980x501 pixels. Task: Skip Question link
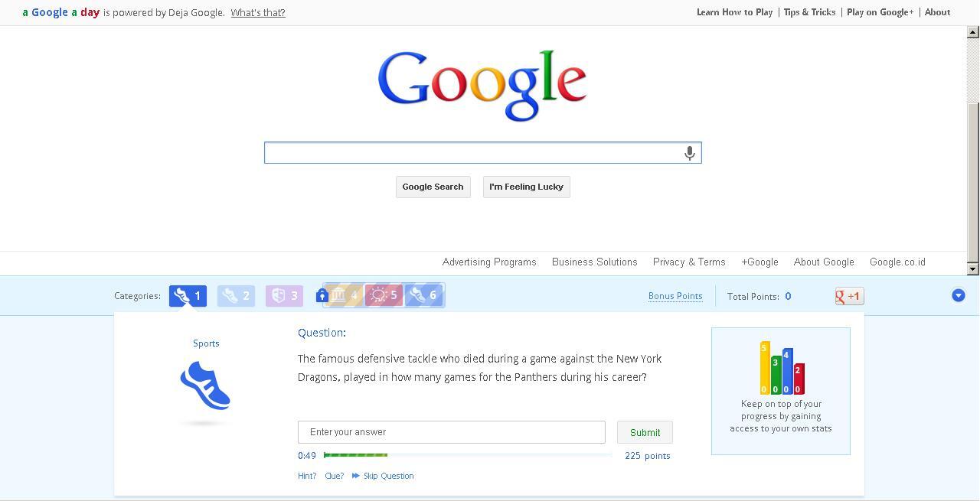pyautogui.click(x=383, y=476)
